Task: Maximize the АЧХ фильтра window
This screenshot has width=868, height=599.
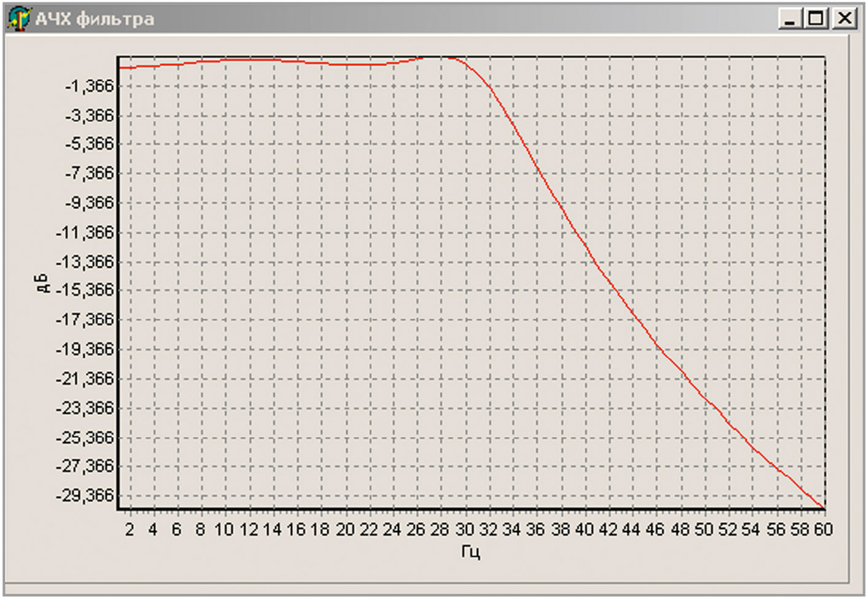Action: coord(816,18)
